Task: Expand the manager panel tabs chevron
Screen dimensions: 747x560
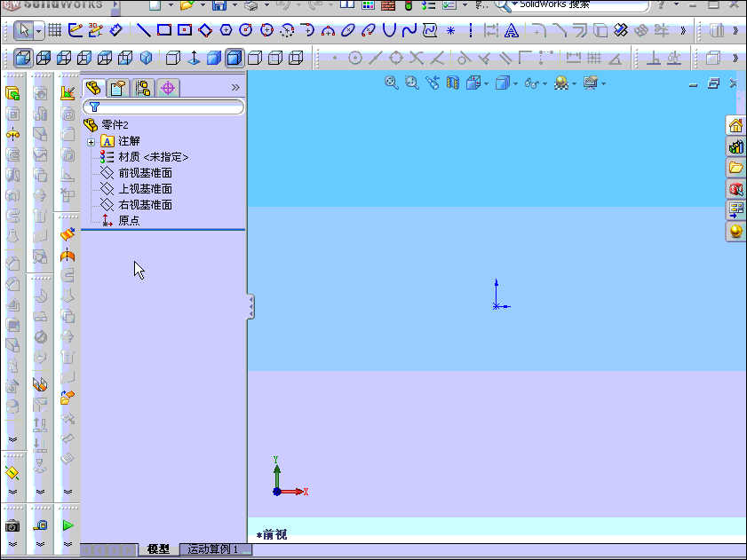Action: [x=235, y=88]
